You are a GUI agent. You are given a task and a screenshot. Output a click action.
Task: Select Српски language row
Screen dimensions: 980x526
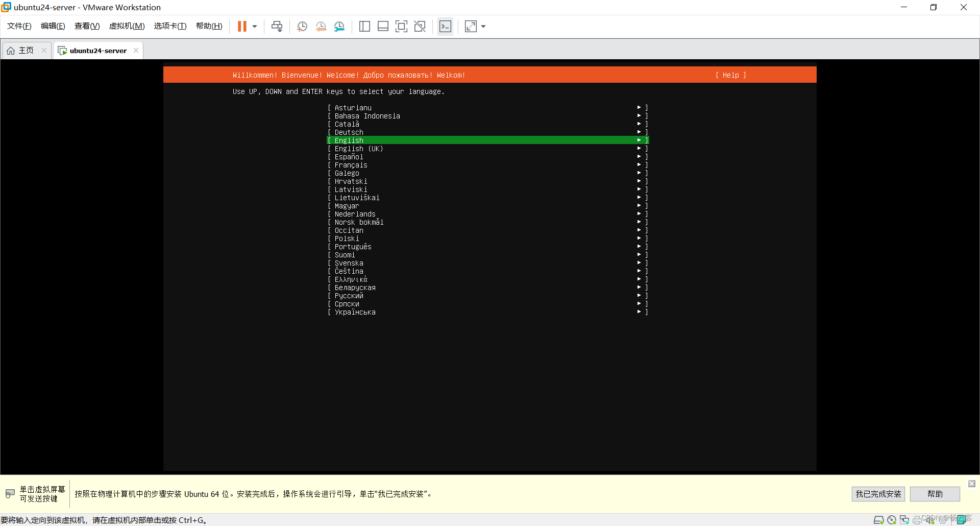click(487, 304)
